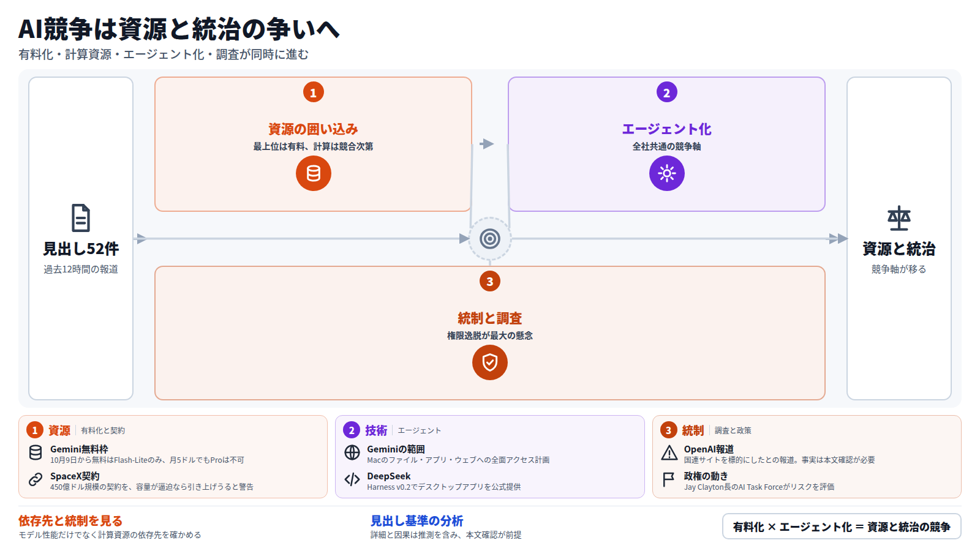Screen dimensions: 980x551
Task: Click the database icon beside Gemini無料枠
Action: point(36,452)
